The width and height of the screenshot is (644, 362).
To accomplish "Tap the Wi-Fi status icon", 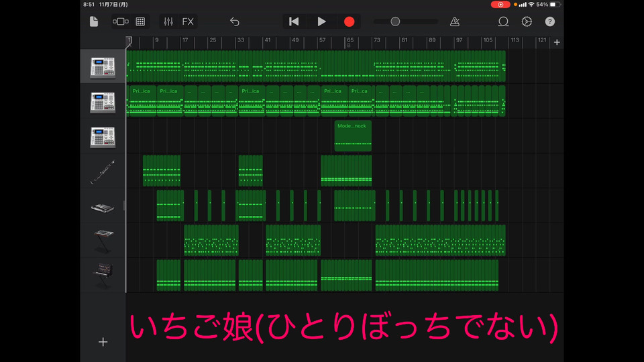I will (x=531, y=5).
